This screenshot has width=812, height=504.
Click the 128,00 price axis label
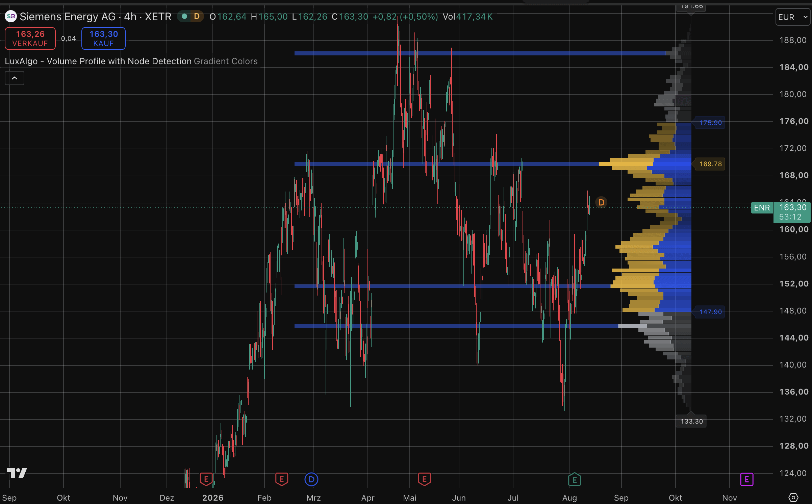tap(794, 446)
